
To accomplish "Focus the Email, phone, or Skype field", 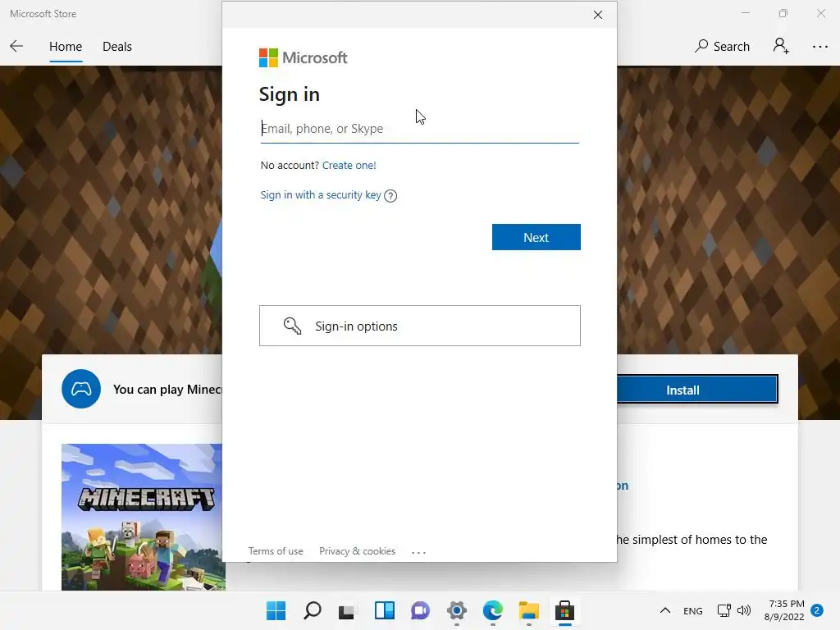I will click(x=419, y=129).
